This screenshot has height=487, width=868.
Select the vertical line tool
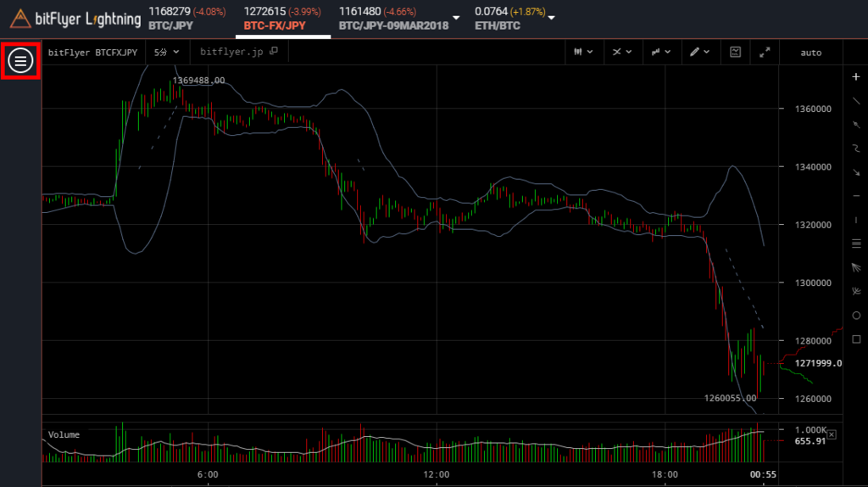(856, 220)
